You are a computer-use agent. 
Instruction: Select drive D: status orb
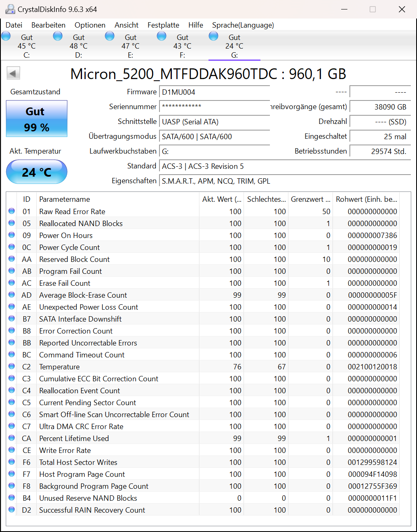[x=58, y=36]
